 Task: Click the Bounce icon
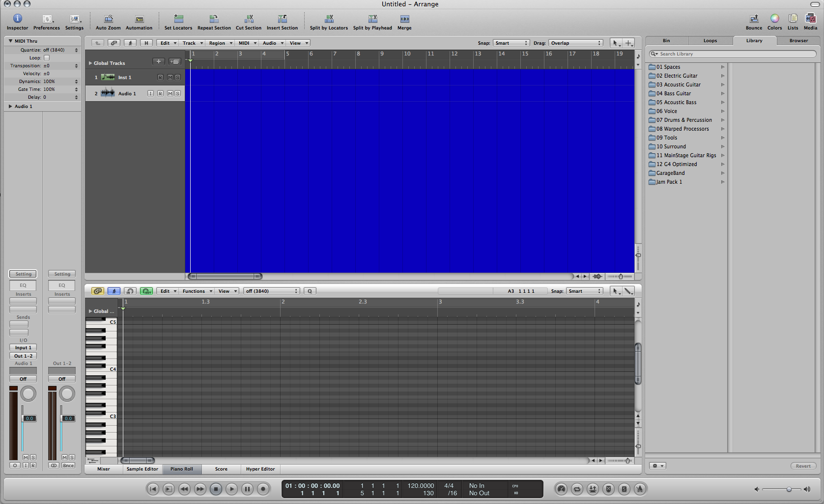[x=754, y=19]
